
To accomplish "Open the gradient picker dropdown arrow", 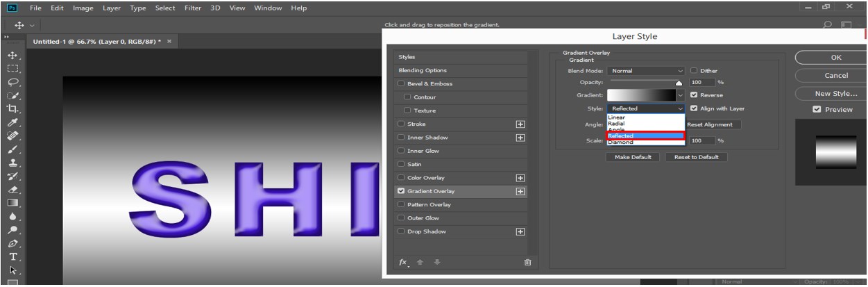I will [x=681, y=95].
